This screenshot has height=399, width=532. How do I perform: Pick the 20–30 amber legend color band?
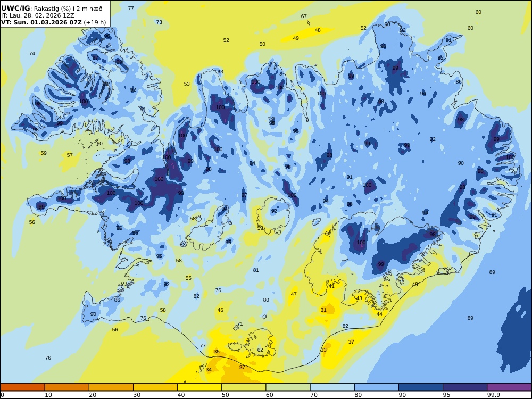coord(111,387)
